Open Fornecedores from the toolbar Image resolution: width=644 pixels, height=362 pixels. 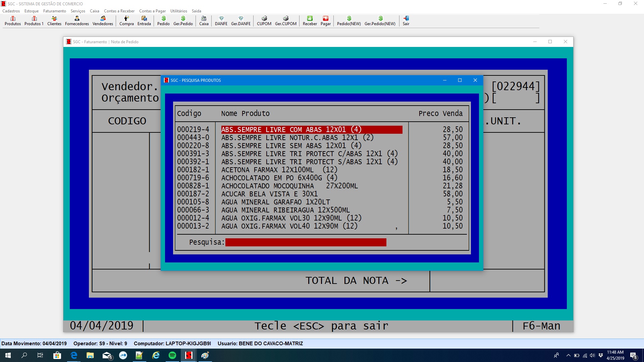[x=77, y=20]
